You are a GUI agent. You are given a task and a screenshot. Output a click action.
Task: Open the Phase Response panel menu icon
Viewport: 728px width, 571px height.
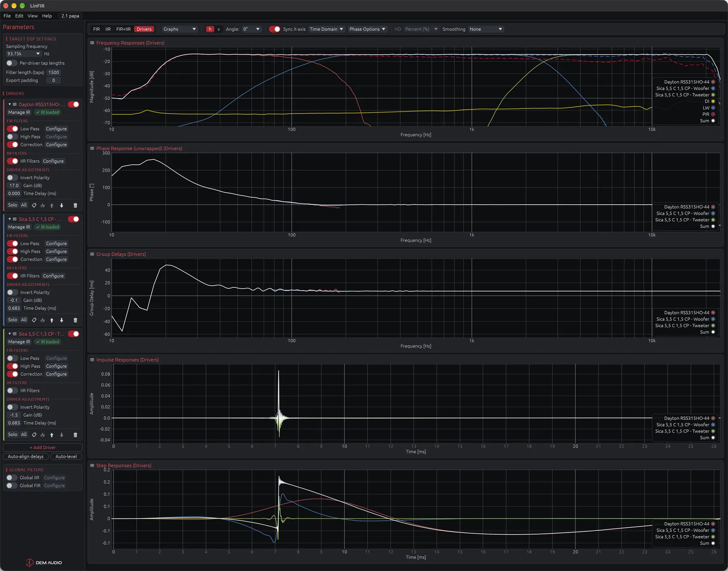pos(92,149)
